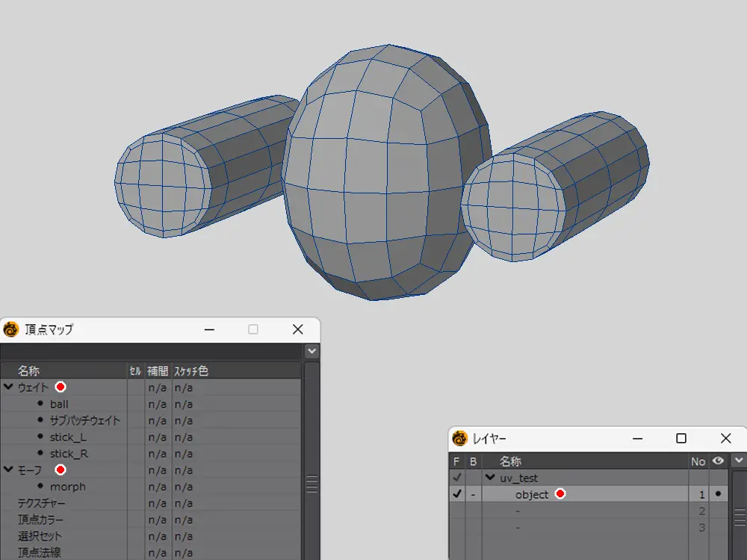Select the テクスチャー map category

pyautogui.click(x=41, y=503)
